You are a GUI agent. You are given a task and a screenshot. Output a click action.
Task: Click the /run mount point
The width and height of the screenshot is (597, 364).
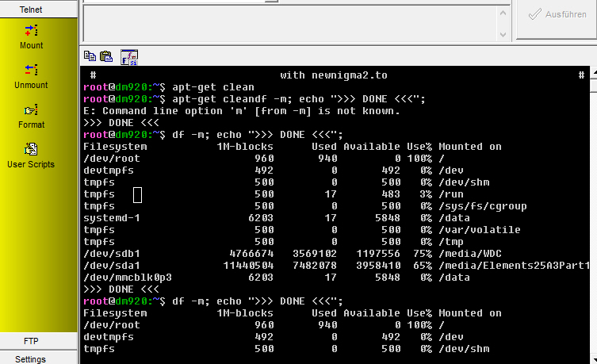coord(451,194)
